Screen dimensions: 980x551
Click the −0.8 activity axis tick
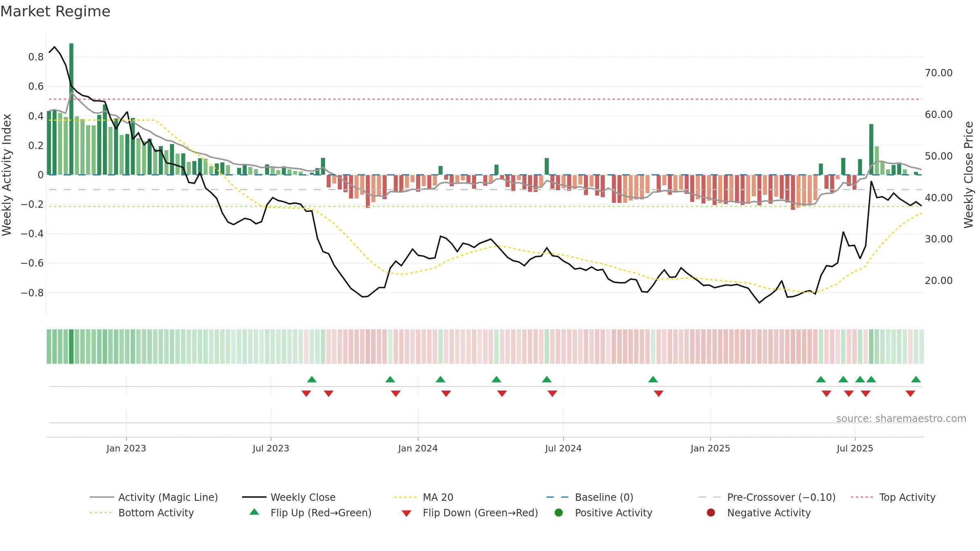[x=32, y=293]
